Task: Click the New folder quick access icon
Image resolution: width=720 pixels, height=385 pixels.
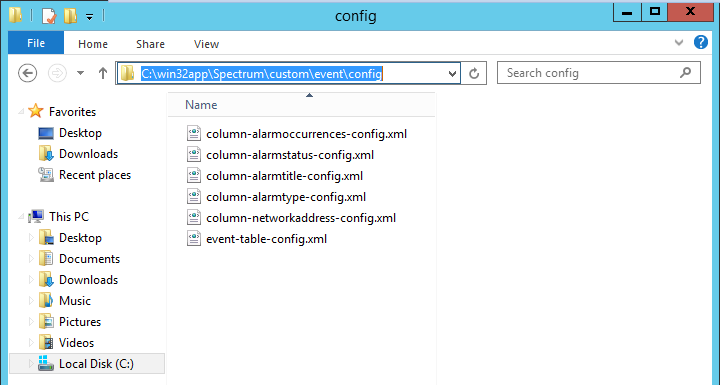Action: [70, 16]
